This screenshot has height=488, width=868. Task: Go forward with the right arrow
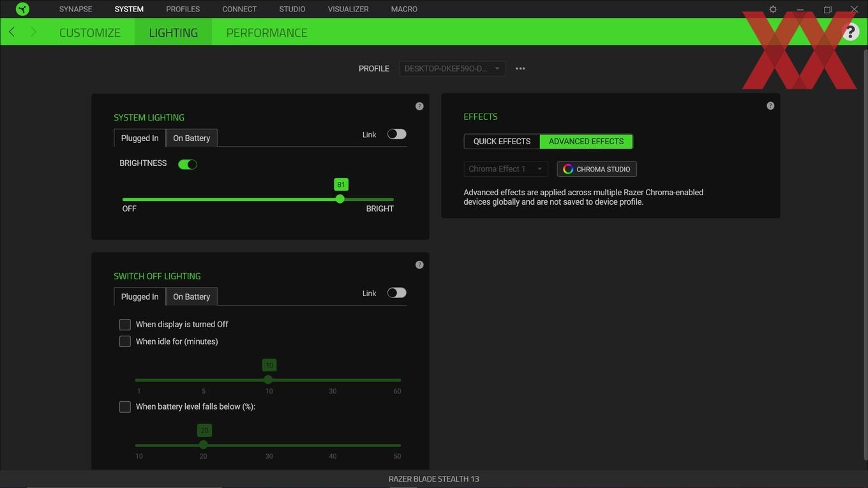point(33,32)
